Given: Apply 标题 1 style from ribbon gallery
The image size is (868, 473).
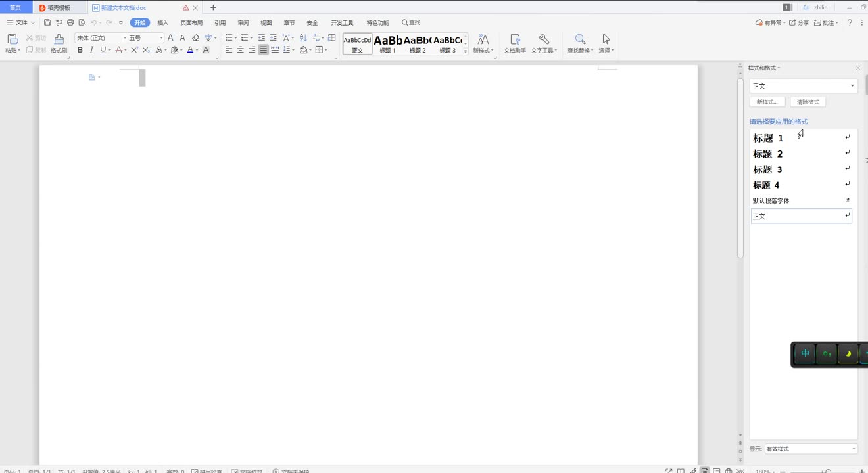Looking at the screenshot, I should (x=387, y=43).
